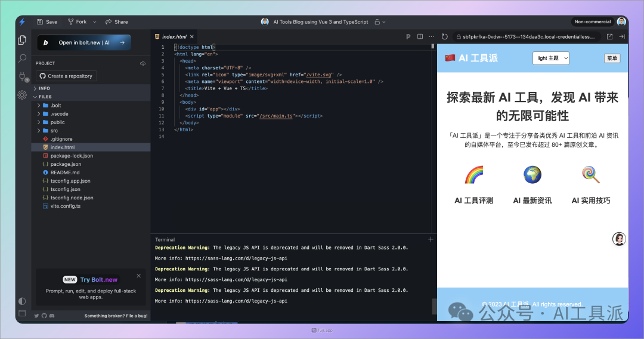Click the Terminal panel label
This screenshot has height=339, width=644.
165,239
